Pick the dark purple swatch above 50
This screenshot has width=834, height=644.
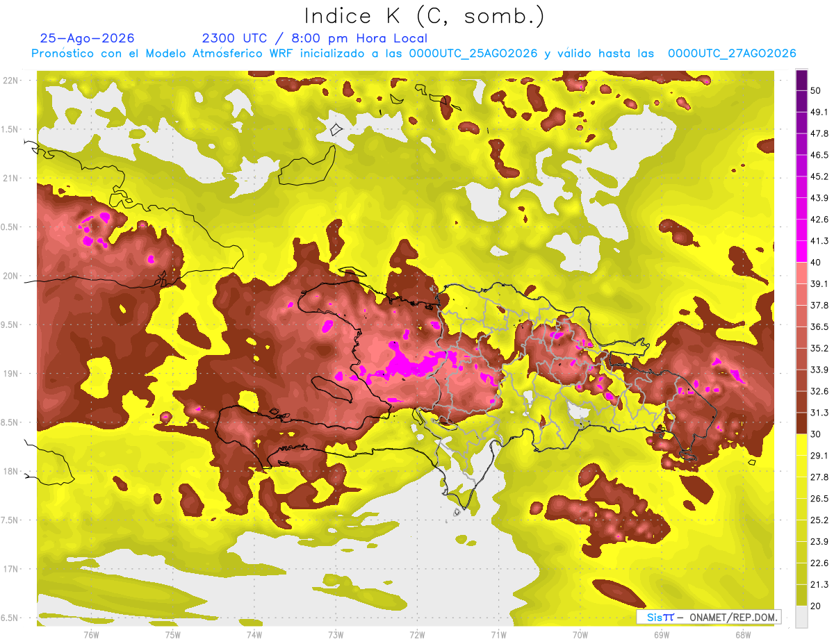click(x=801, y=79)
